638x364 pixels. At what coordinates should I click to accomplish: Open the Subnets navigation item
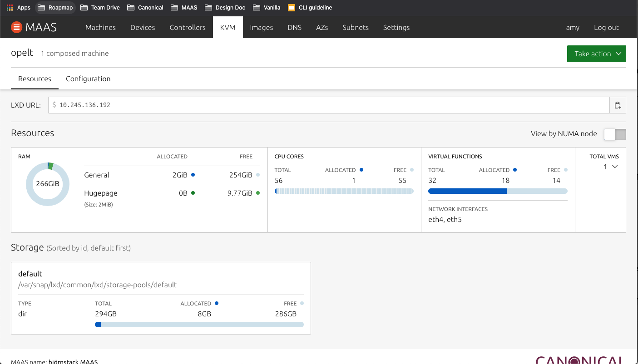pos(356,28)
